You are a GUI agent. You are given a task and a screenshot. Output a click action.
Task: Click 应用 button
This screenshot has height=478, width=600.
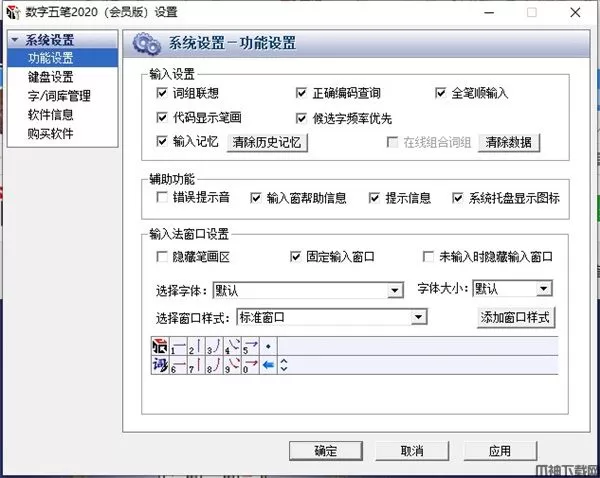click(500, 451)
